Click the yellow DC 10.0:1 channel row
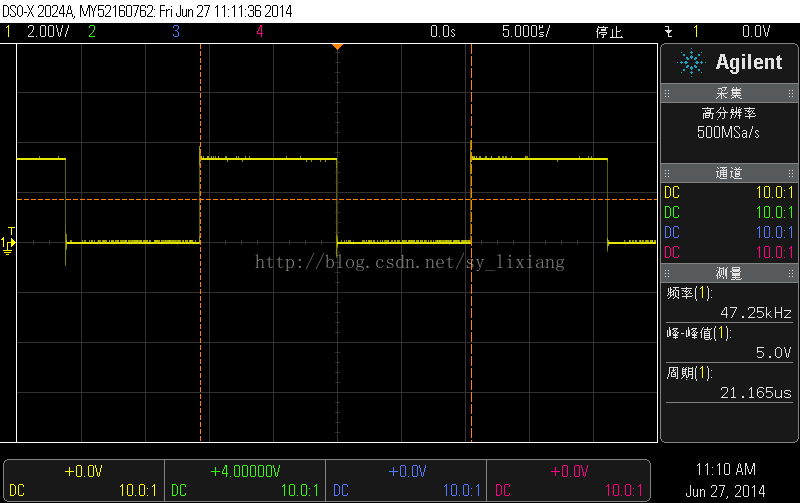 (729, 193)
